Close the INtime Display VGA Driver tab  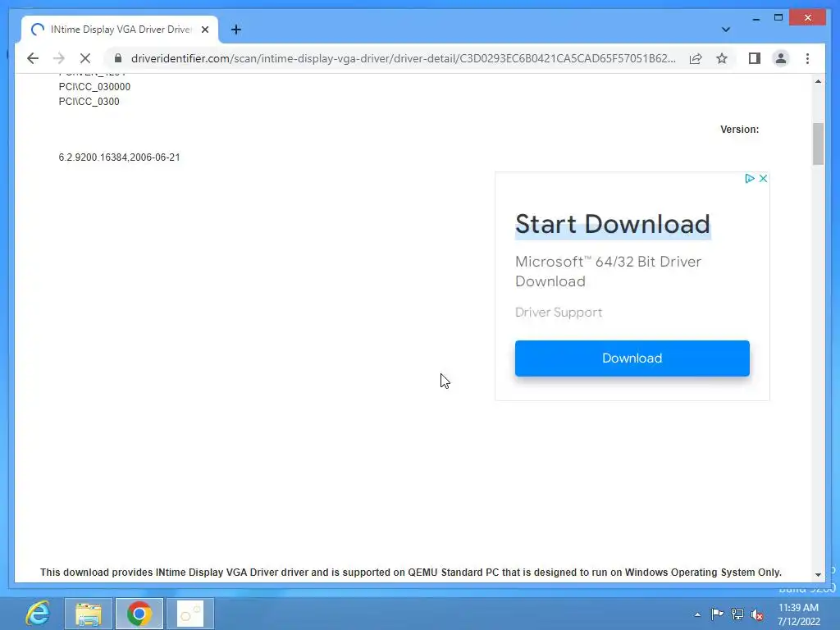pyautogui.click(x=204, y=30)
